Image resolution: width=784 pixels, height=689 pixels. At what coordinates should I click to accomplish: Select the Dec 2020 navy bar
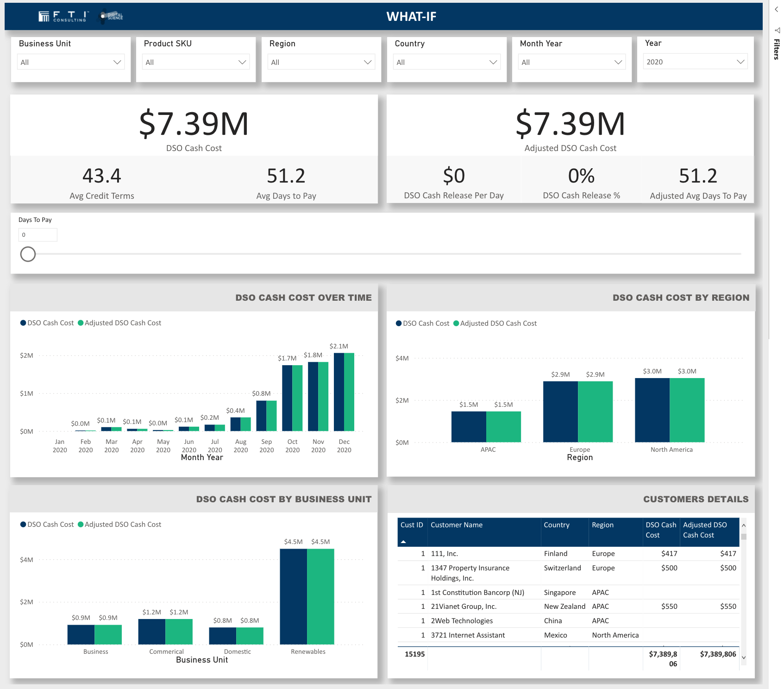(339, 392)
